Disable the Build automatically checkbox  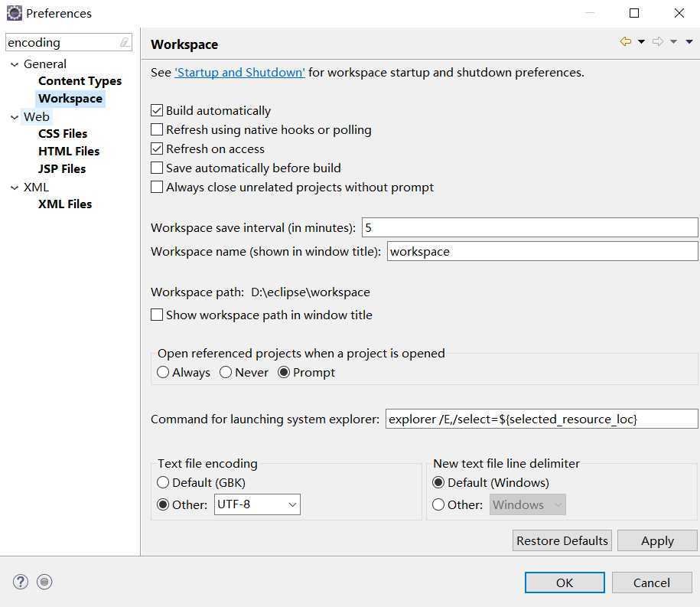point(157,111)
